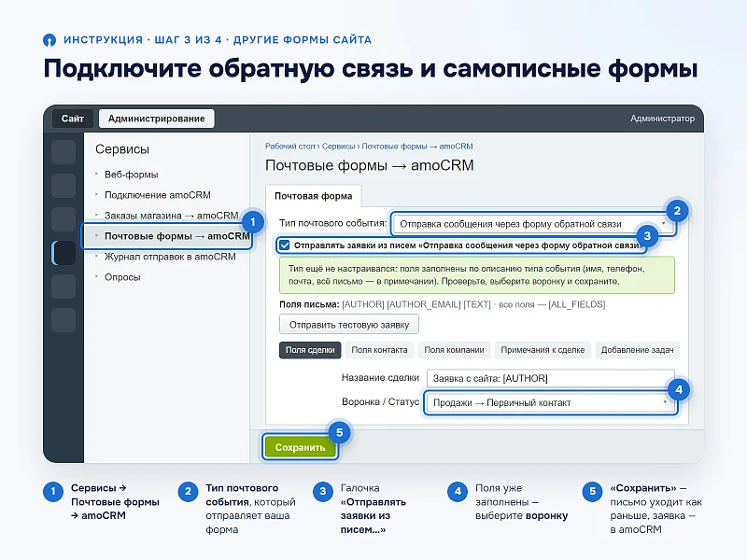
Task: Click the green notice about unconfigured type
Action: click(x=477, y=275)
